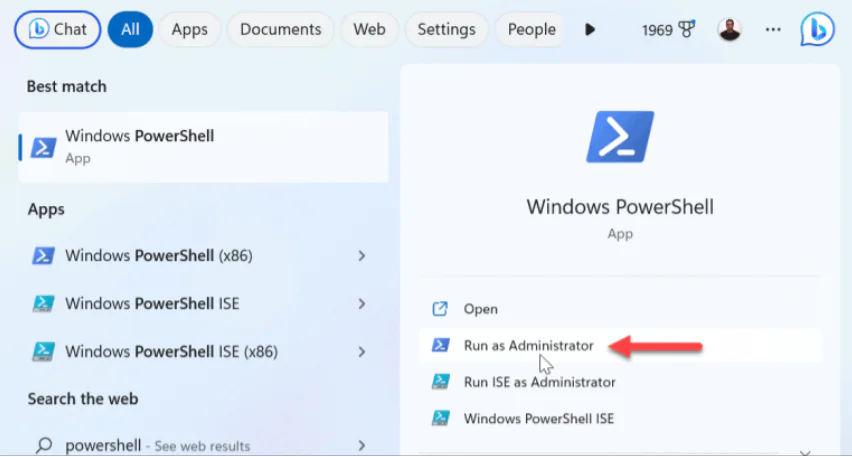This screenshot has height=457, width=852.
Task: Filter results by Settings
Action: pyautogui.click(x=446, y=29)
